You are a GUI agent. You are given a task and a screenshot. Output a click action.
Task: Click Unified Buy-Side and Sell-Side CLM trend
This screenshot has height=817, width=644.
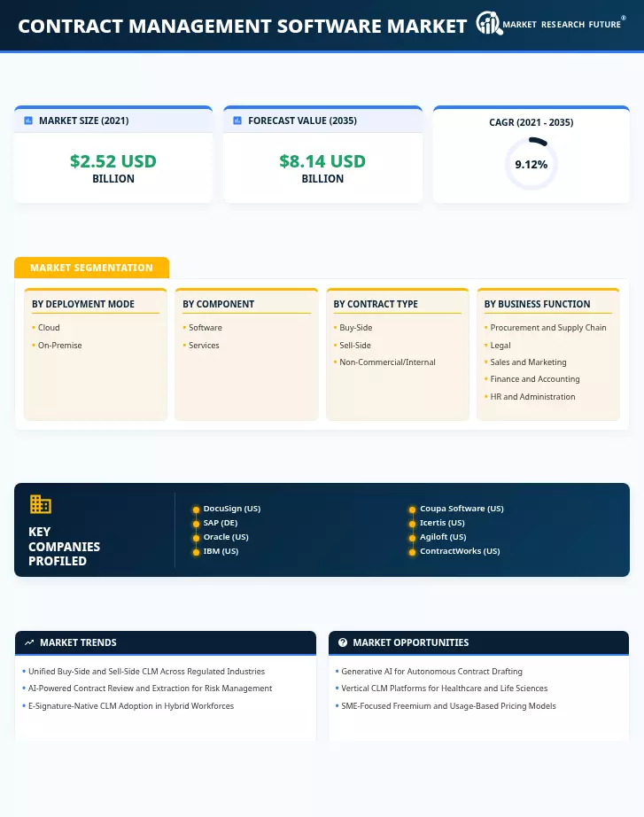pyautogui.click(x=146, y=672)
